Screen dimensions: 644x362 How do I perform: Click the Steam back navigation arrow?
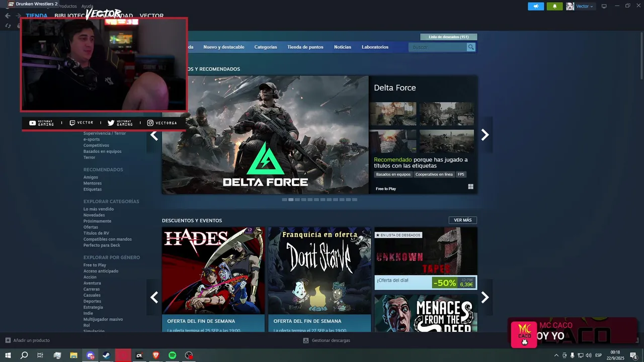(x=8, y=16)
